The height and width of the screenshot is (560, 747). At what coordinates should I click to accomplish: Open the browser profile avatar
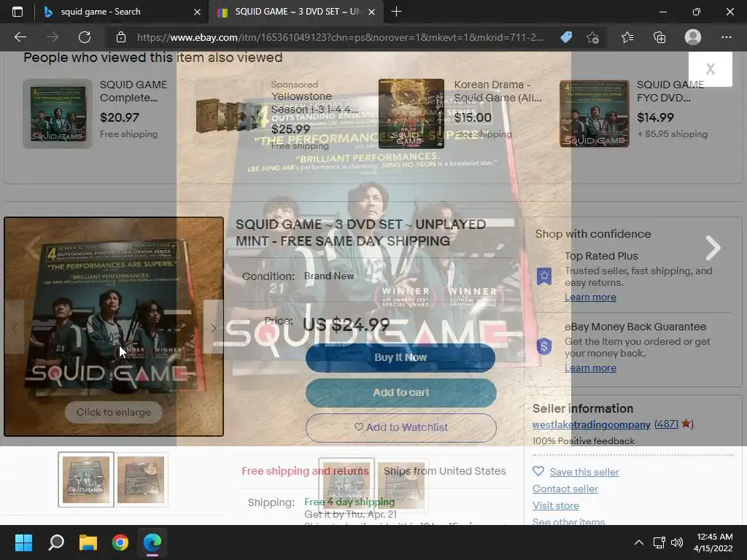point(693,37)
